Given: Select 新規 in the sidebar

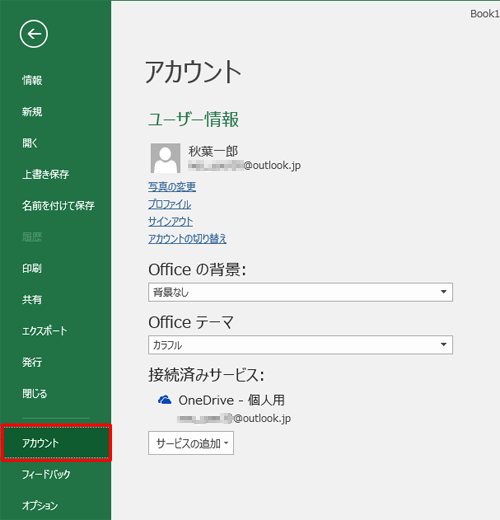Looking at the screenshot, I should [x=32, y=112].
